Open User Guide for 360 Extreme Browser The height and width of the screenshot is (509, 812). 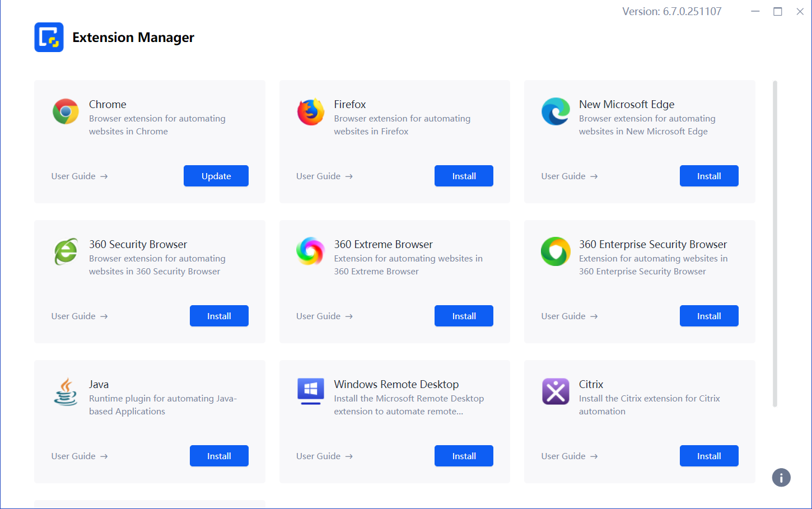coord(324,316)
